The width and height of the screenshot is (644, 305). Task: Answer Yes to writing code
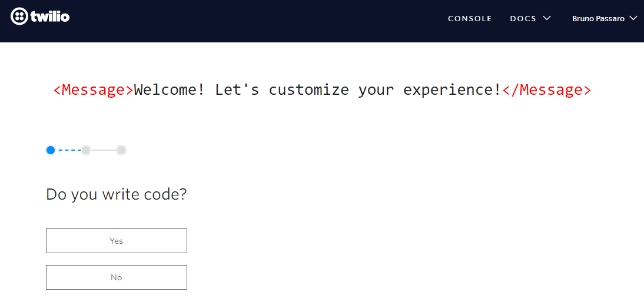116,241
